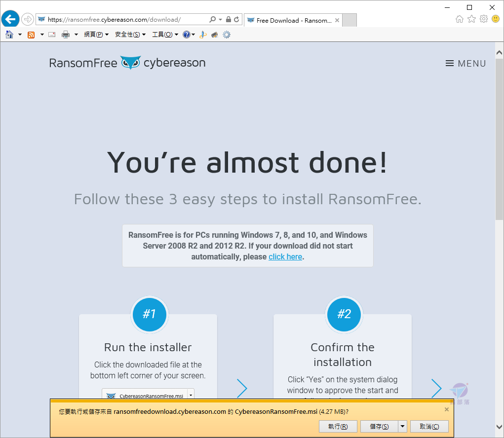Click the 儲存(S) save button
The image size is (504, 438).
point(379,427)
